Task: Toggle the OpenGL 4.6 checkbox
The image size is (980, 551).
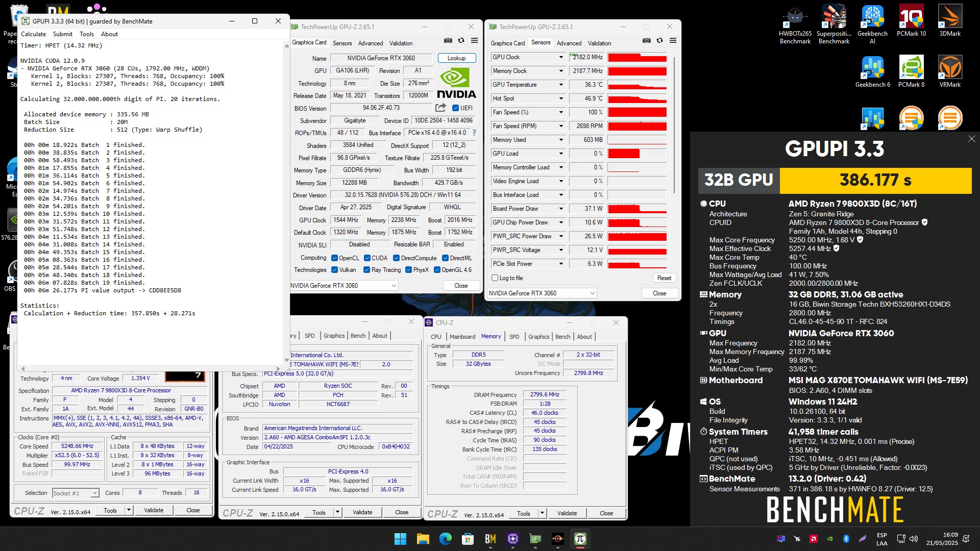Action: [x=437, y=270]
